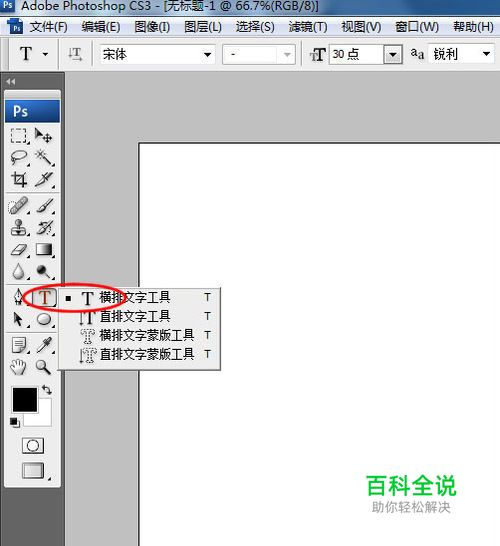Reset default black and white colors
Screen dimensions: 500x546
point(15,422)
